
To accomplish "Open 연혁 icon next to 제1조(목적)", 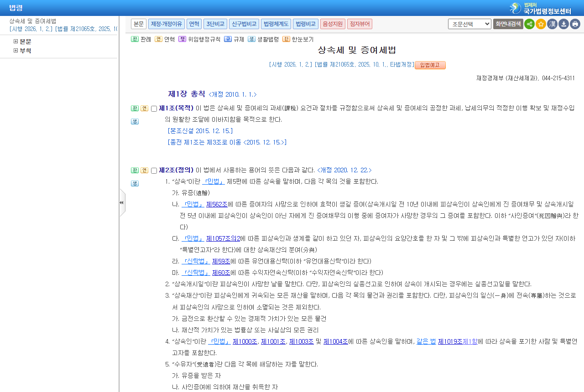I will coord(144,108).
